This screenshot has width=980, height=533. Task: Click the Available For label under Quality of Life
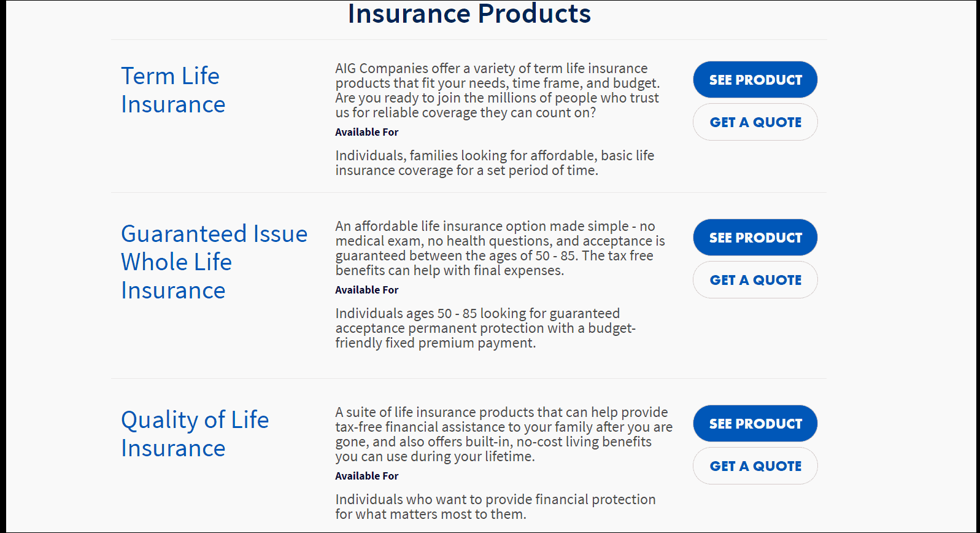click(x=367, y=476)
